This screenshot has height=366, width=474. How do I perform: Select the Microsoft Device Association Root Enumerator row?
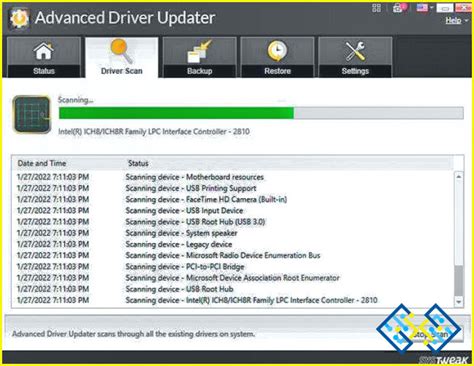pyautogui.click(x=233, y=278)
